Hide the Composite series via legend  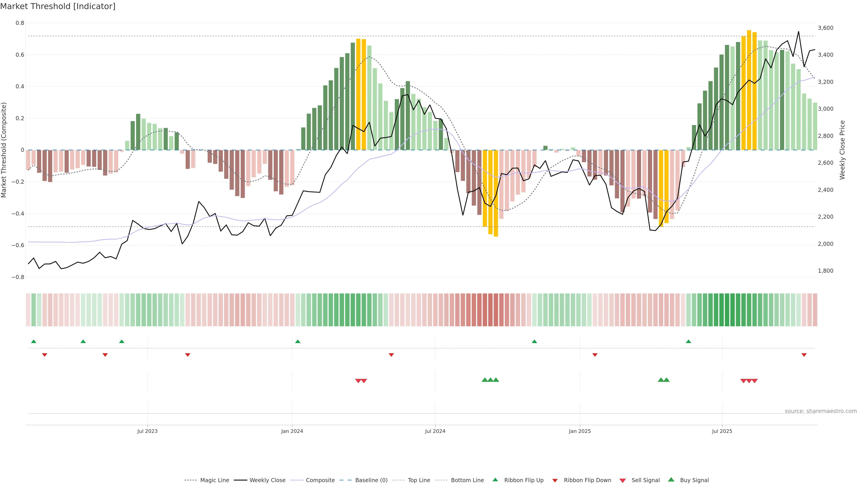click(320, 480)
